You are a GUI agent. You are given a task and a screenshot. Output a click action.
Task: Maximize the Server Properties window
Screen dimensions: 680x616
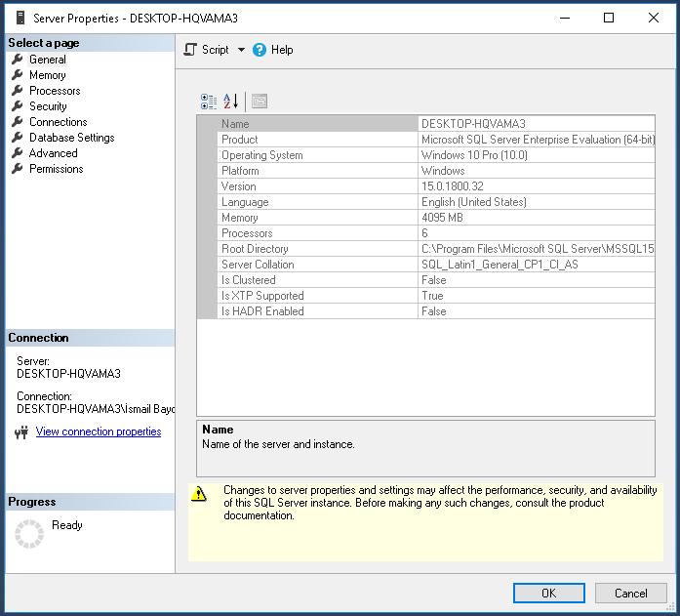tap(609, 18)
